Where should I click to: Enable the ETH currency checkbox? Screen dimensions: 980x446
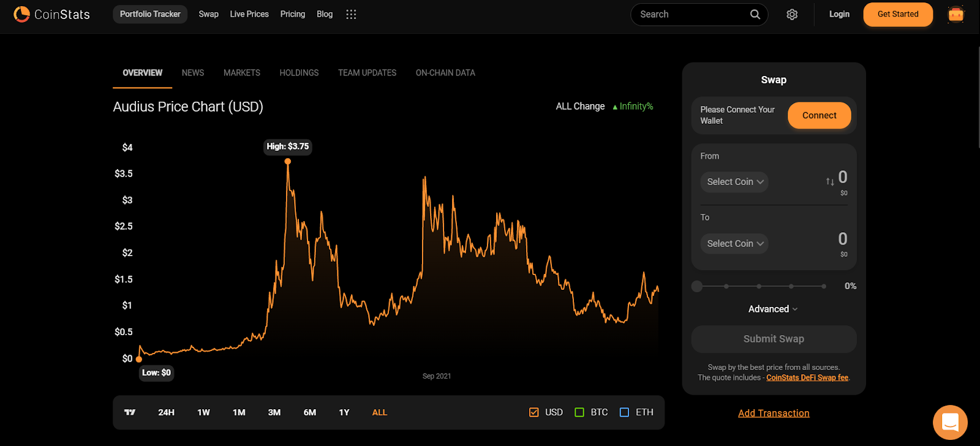click(x=624, y=412)
